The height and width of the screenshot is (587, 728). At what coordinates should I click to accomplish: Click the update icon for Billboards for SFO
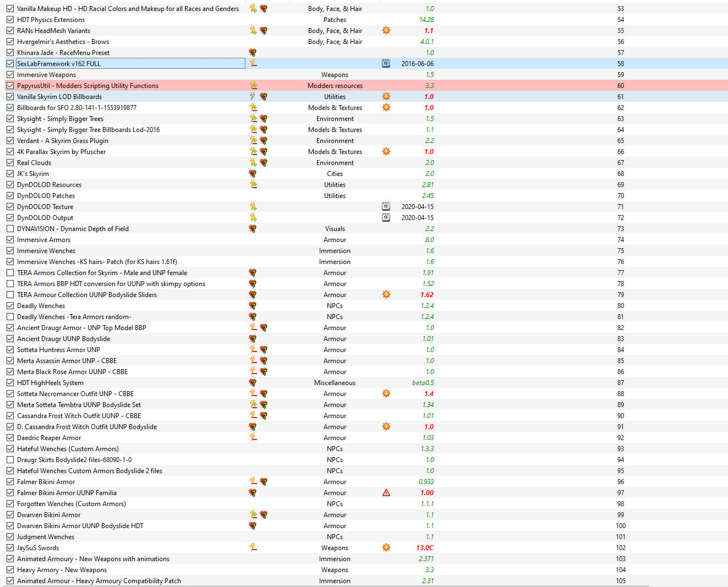pyautogui.click(x=386, y=107)
